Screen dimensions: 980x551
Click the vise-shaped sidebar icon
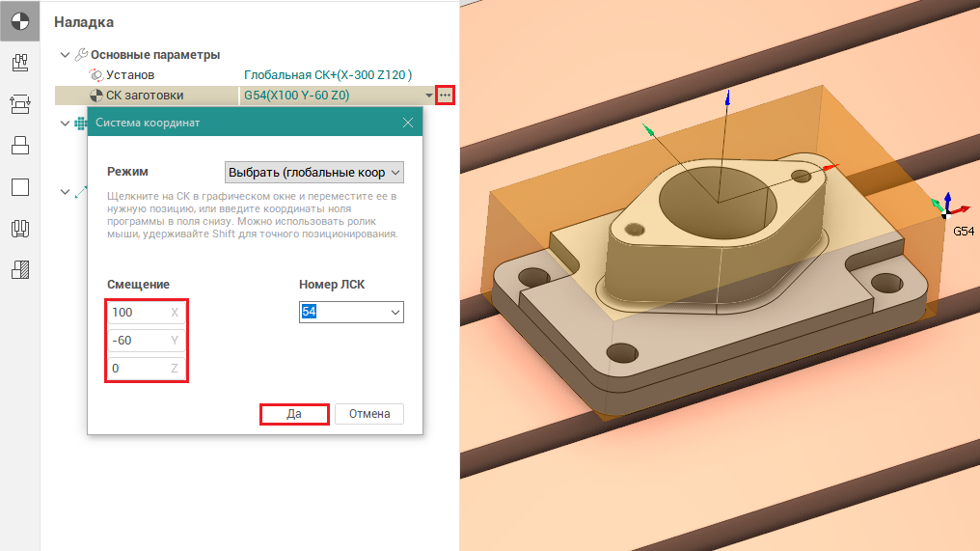[x=19, y=229]
